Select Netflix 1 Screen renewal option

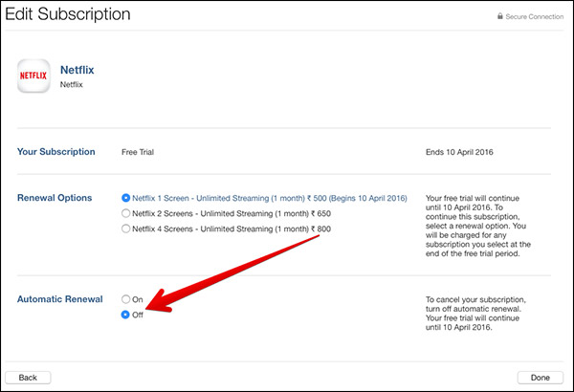pos(125,198)
